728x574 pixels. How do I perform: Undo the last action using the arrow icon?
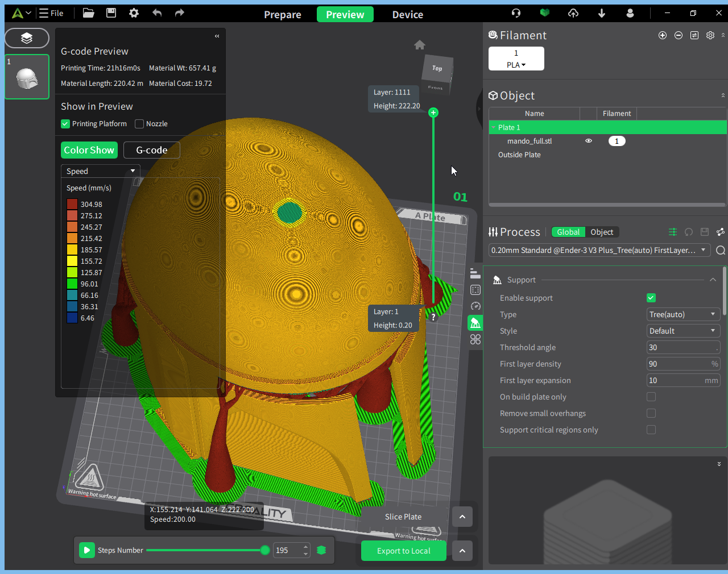157,13
